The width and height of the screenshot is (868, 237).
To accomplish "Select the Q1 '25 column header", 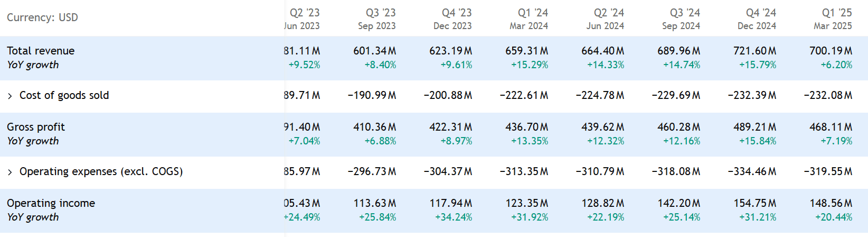I will pyautogui.click(x=836, y=13).
